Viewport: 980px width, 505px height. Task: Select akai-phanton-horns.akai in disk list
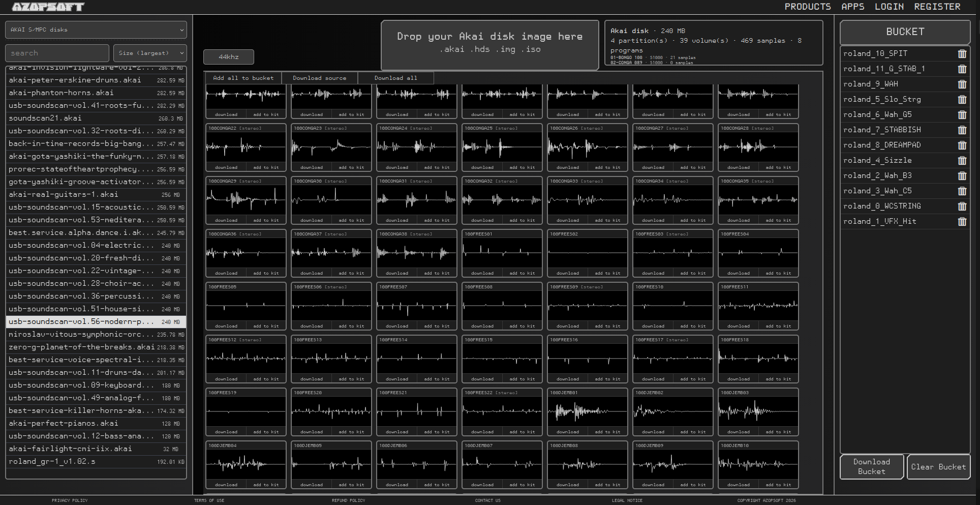96,93
